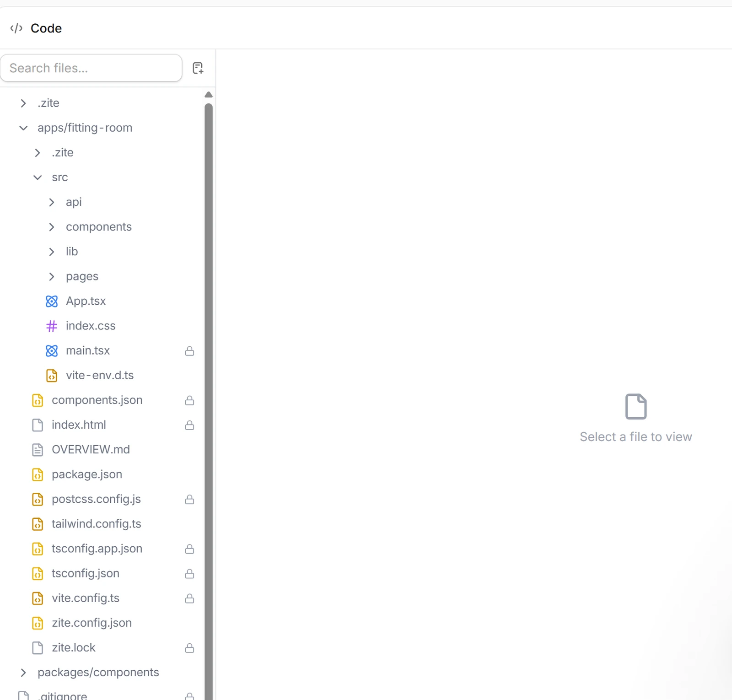Expand the lib folder
This screenshot has height=700, width=732.
pyautogui.click(x=52, y=252)
